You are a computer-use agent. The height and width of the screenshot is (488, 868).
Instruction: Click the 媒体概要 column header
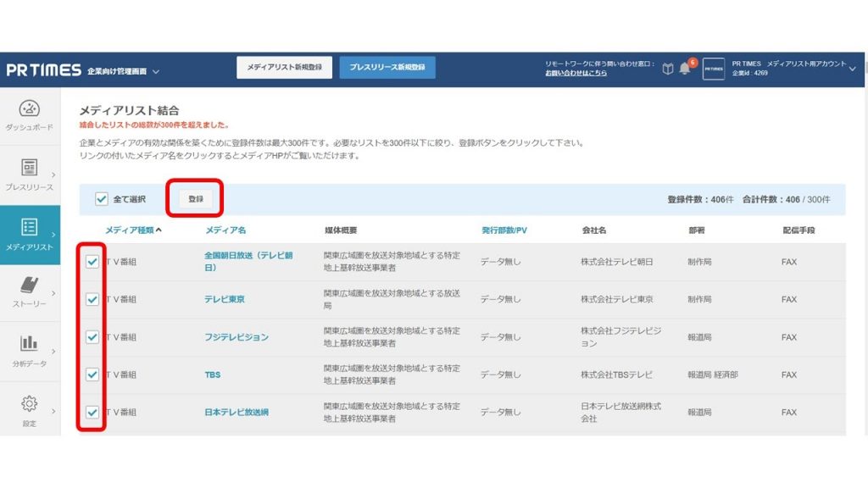[x=341, y=230]
